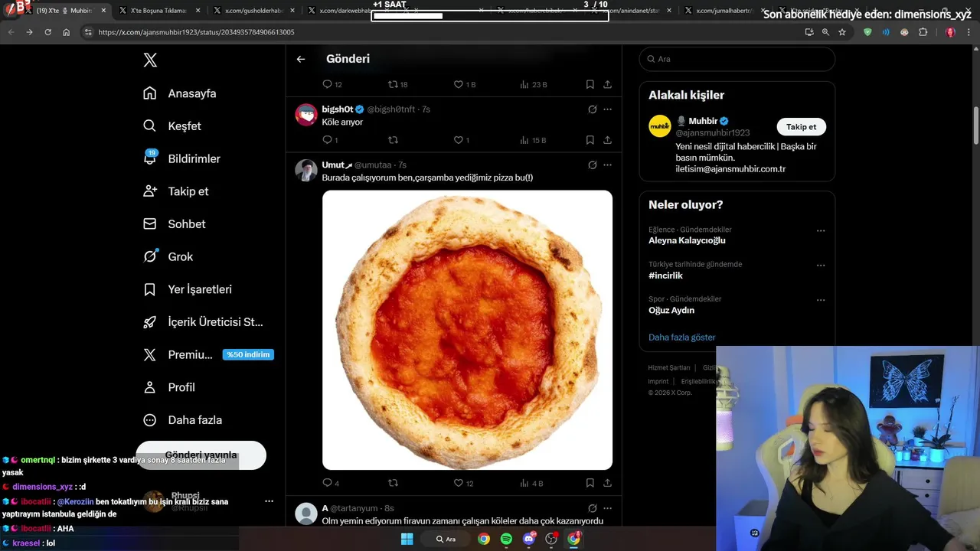980x551 pixels.
Task: View analytics of Umut's post (4 B)
Action: (531, 483)
